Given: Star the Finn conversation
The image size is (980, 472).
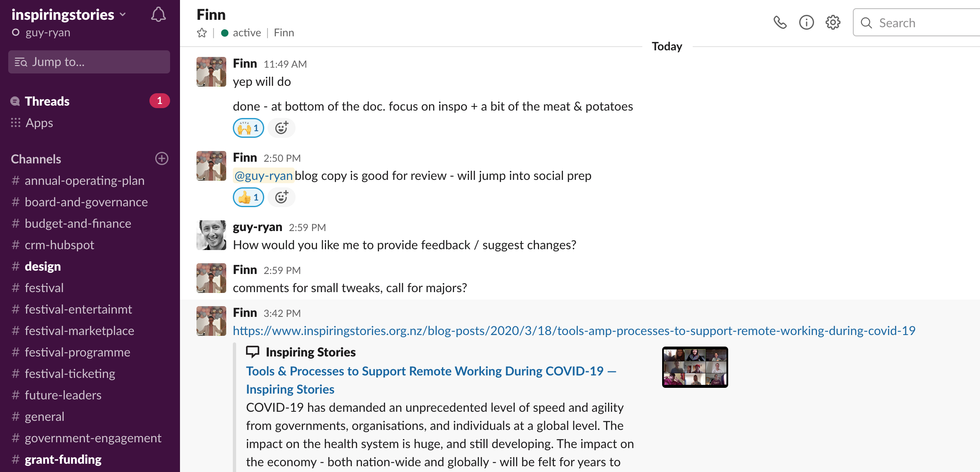Looking at the screenshot, I should click(202, 33).
